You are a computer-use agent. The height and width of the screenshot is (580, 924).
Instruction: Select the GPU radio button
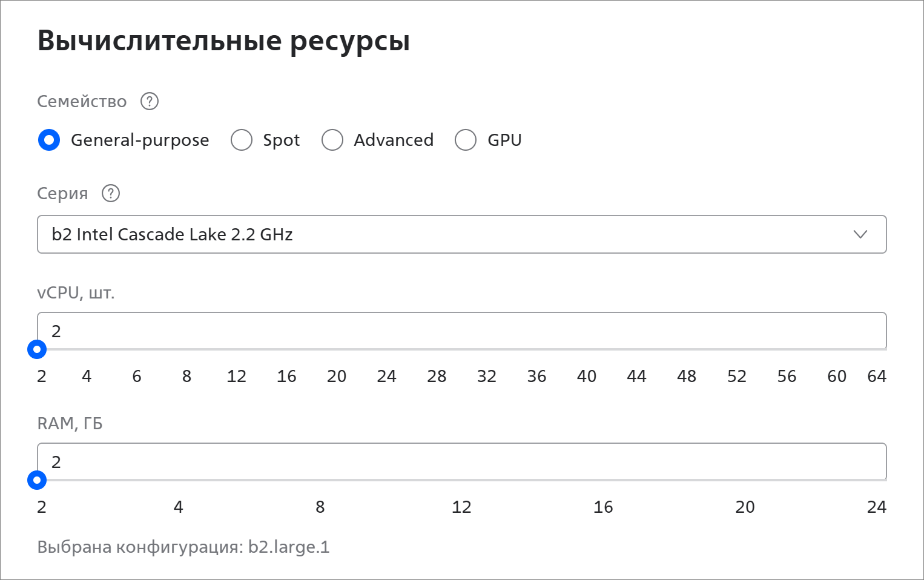click(x=466, y=140)
